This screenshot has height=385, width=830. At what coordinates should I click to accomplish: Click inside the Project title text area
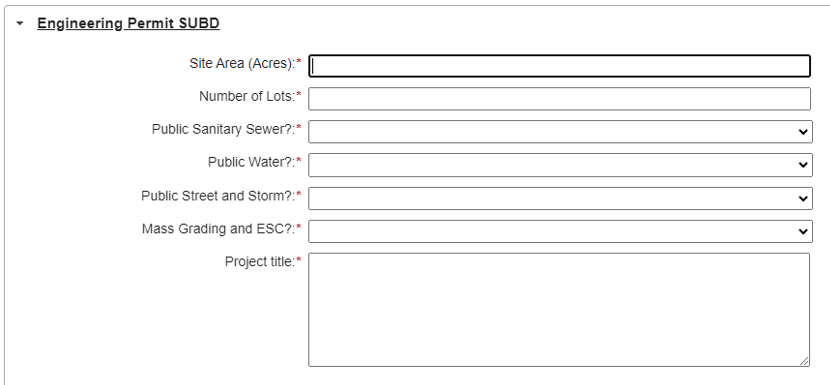pos(559,310)
